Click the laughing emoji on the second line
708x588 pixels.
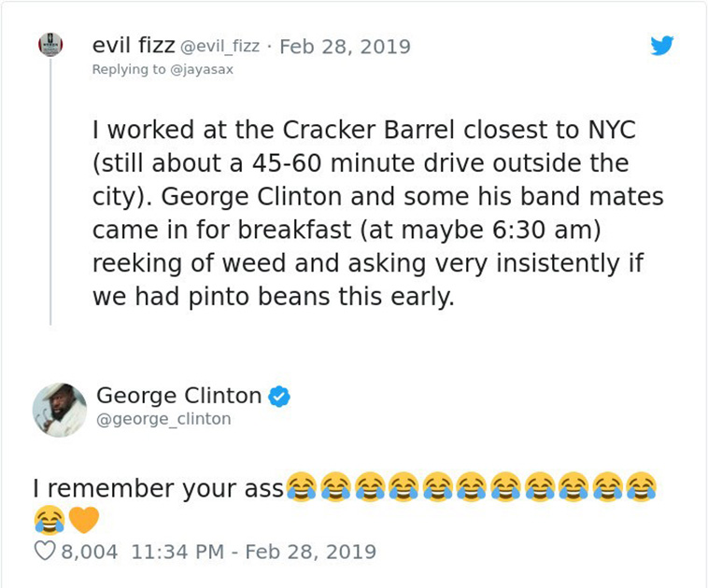point(50,518)
